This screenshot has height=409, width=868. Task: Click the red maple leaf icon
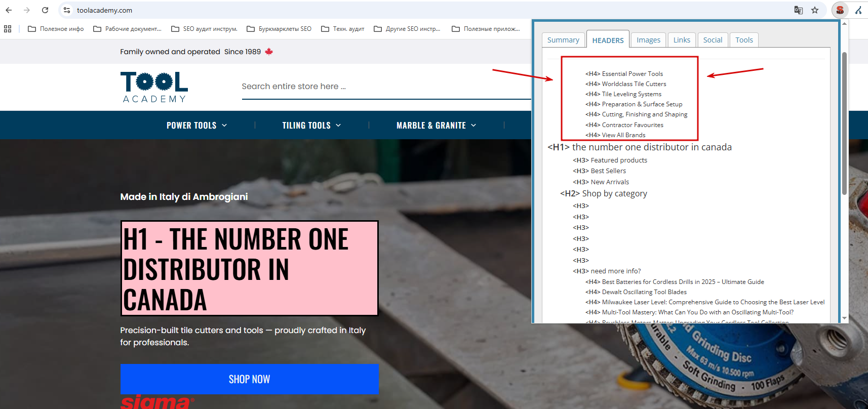coord(269,52)
